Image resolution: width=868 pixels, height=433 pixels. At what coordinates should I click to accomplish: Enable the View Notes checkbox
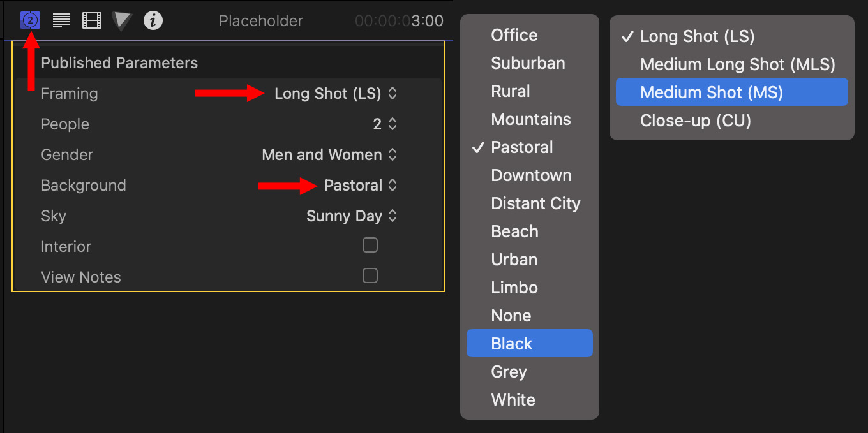point(370,275)
